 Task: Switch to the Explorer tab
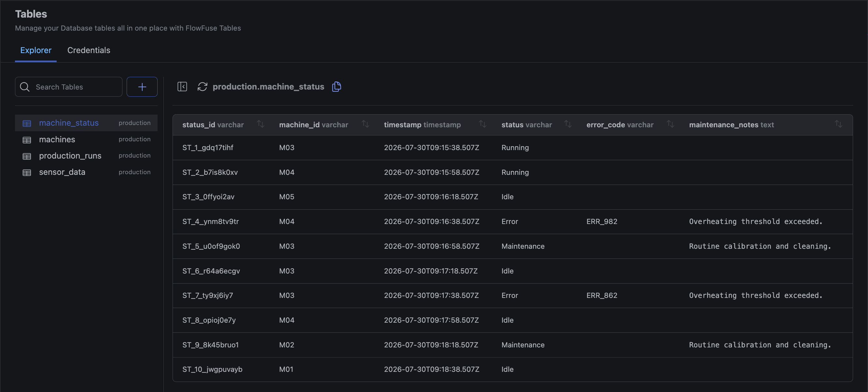(x=36, y=50)
